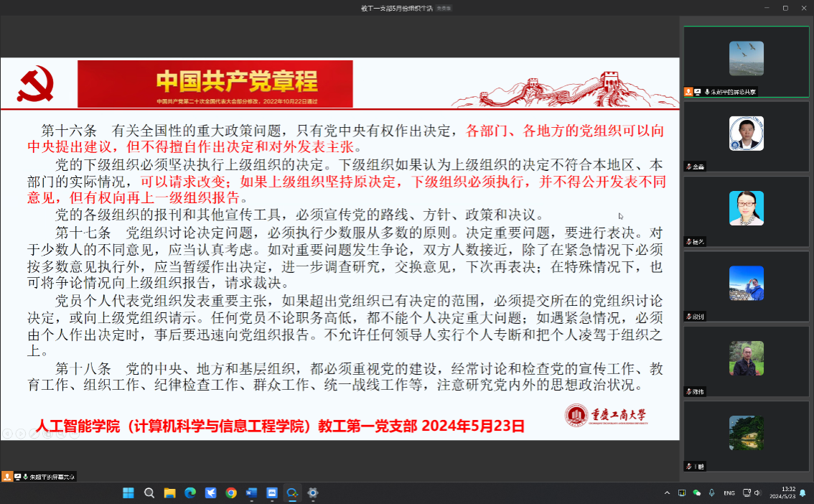Switch to Word in the taskbar

pyautogui.click(x=251, y=493)
